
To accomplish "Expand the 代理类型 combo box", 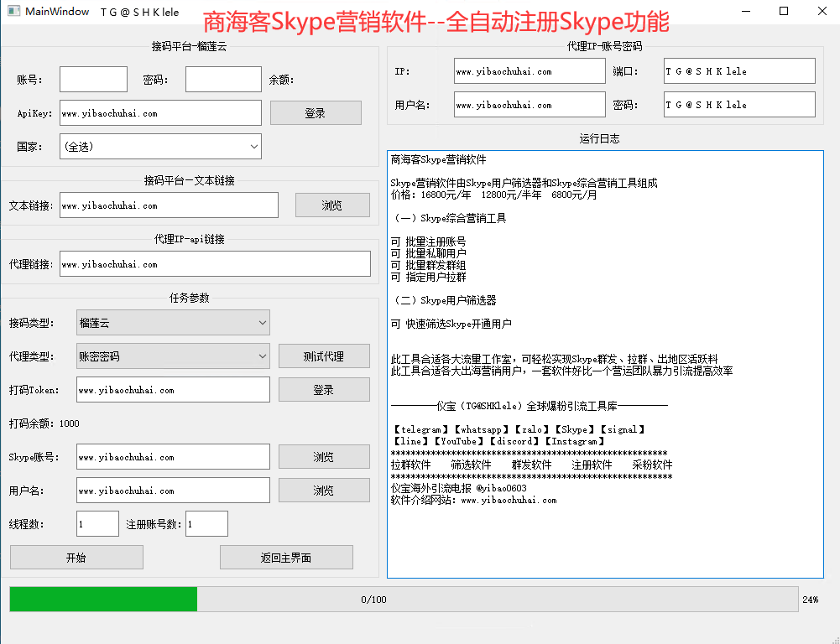I will (173, 356).
